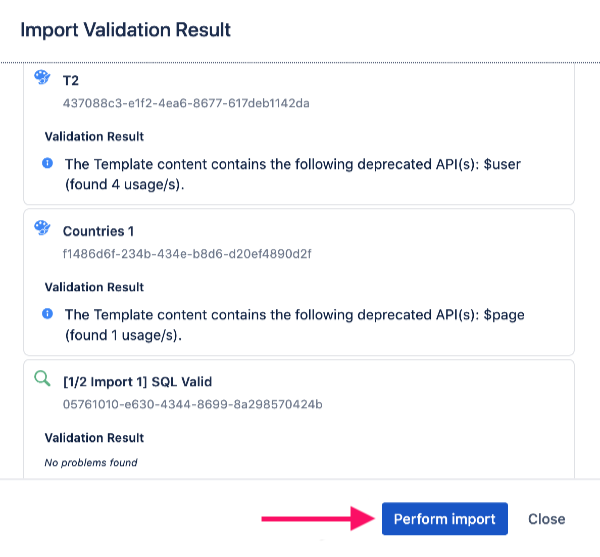Click the info icon for the $user warning

[48, 162]
